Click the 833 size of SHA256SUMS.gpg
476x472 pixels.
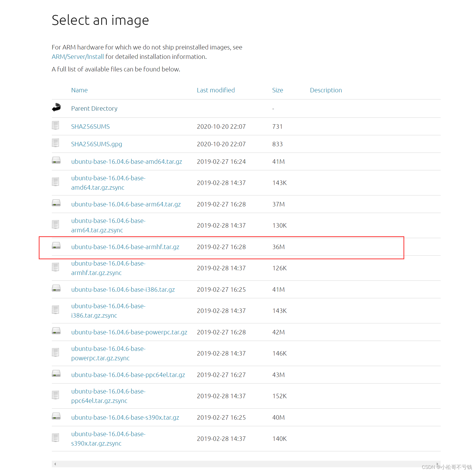coord(277,144)
